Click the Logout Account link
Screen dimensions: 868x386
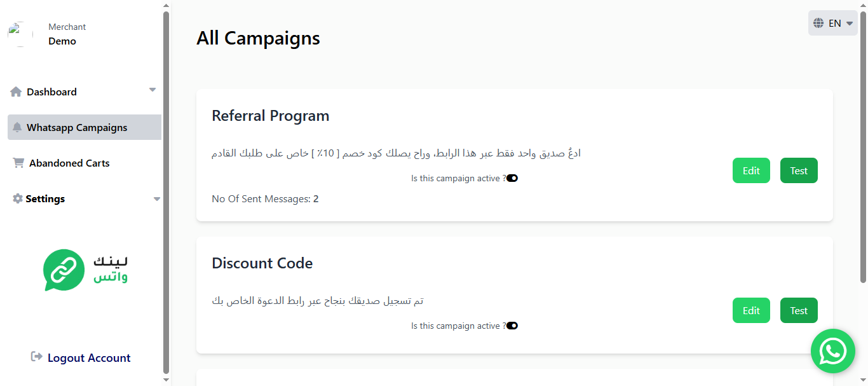pyautogui.click(x=89, y=357)
